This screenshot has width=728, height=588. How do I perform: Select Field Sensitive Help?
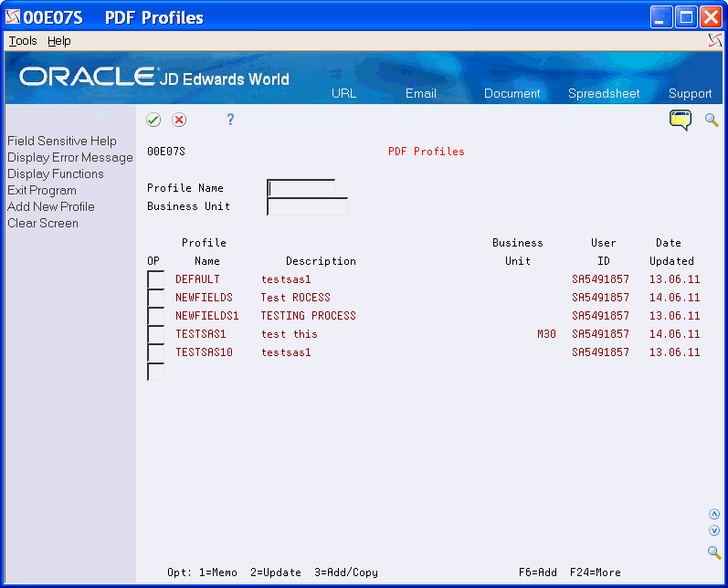pyautogui.click(x=62, y=141)
